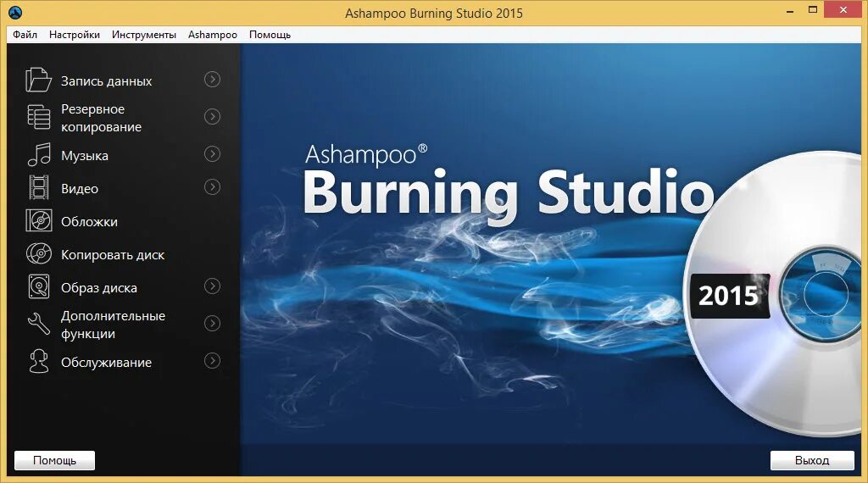This screenshot has height=483, width=868.
Task: Select the Обложки label
Action: [x=89, y=222]
